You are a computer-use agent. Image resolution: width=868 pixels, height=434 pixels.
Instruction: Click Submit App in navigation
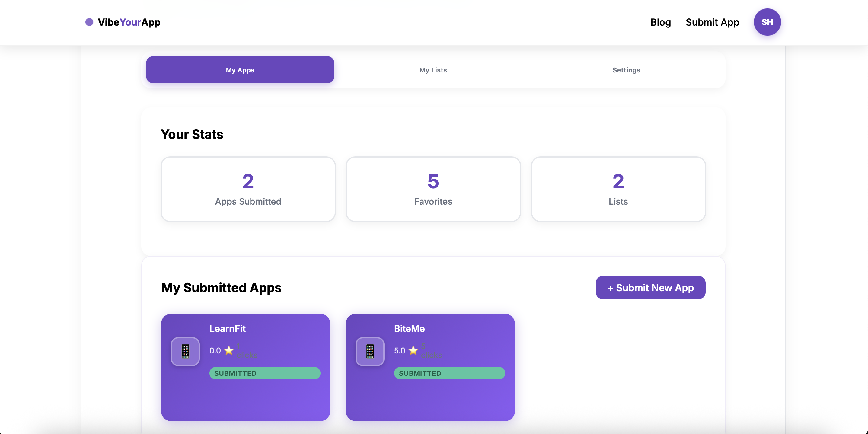click(712, 22)
